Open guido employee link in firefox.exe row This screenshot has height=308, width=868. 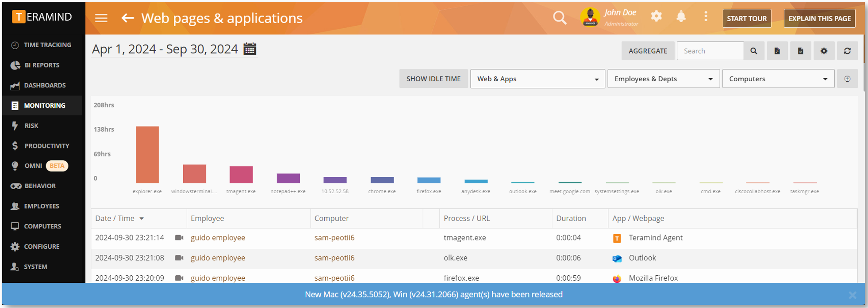click(218, 278)
